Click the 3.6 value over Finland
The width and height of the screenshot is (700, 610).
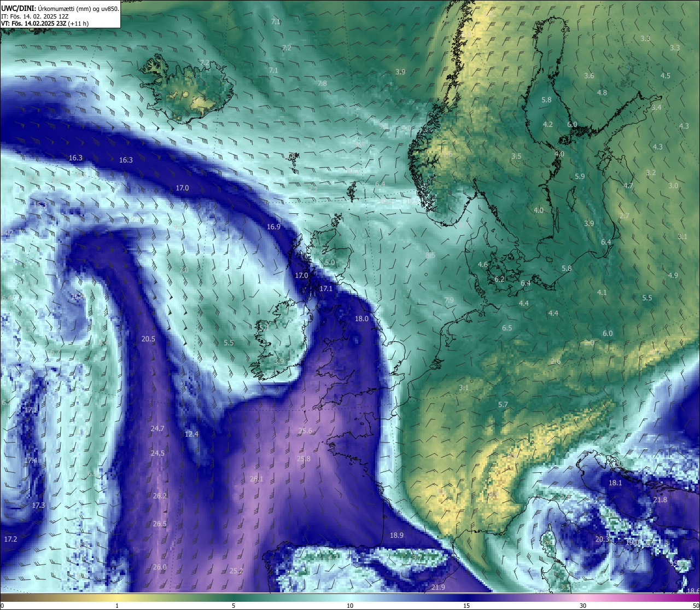(x=588, y=75)
